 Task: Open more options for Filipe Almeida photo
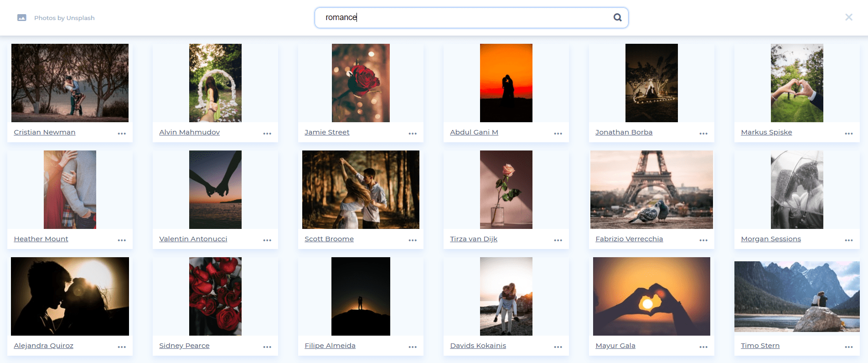(413, 347)
